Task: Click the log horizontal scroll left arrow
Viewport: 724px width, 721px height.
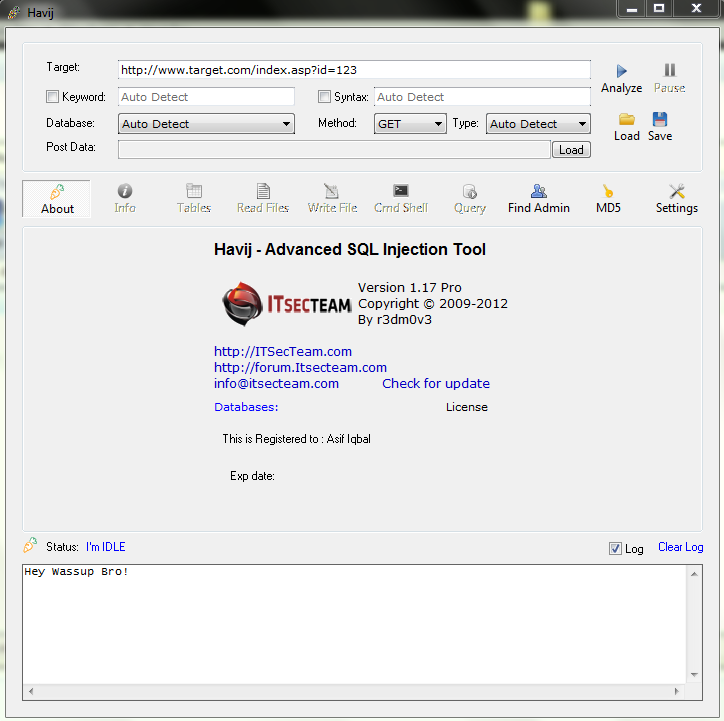Action: (x=31, y=691)
